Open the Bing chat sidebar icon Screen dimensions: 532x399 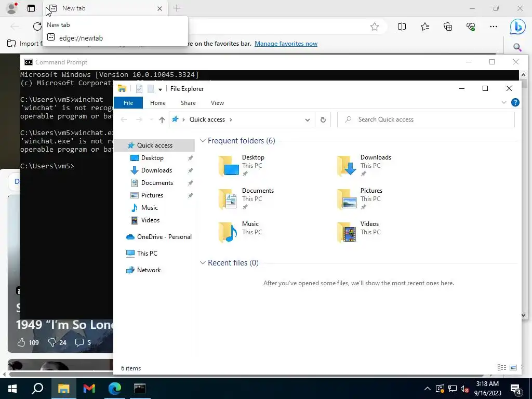click(517, 26)
